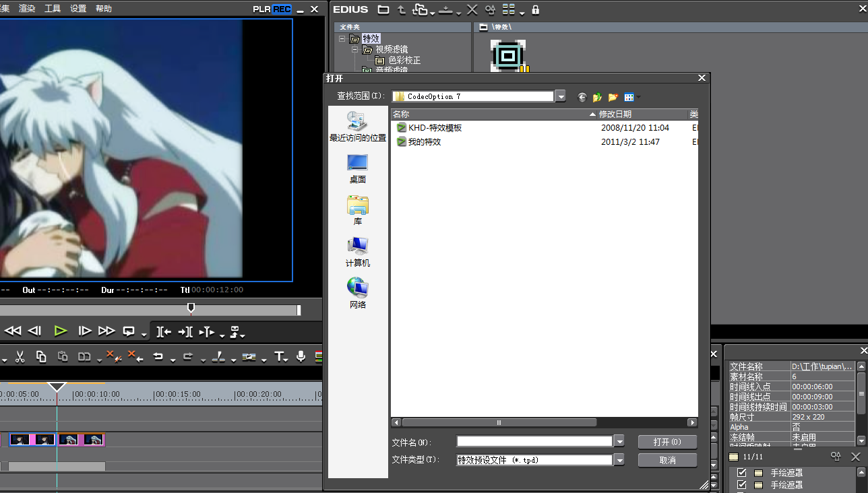Toggle the second 手绘遮罩 checkbox
This screenshot has width=868, height=493.
click(742, 485)
